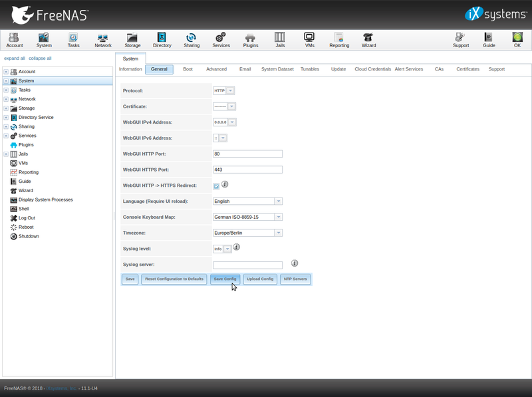The width and height of the screenshot is (532, 397).
Task: Open Network icon in top toolbar
Action: 103,40
